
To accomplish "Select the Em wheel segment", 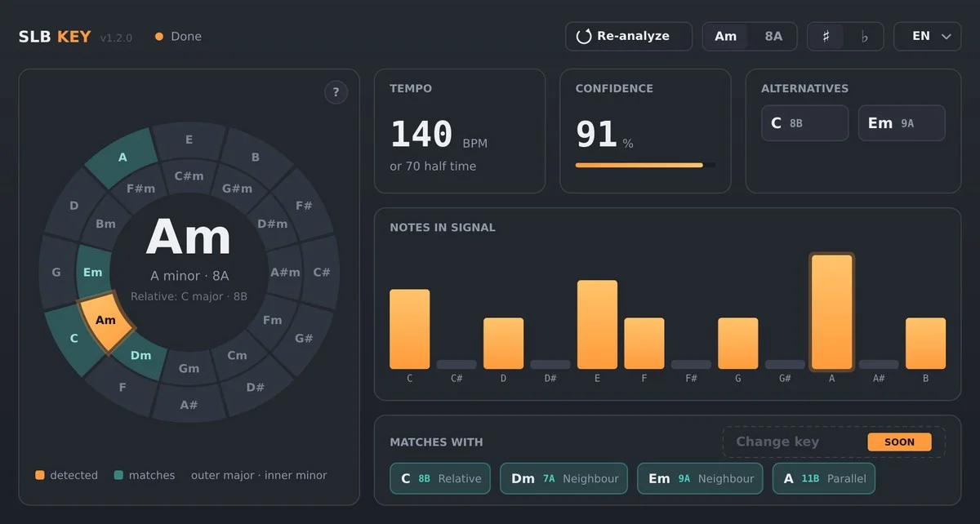I will pos(92,272).
